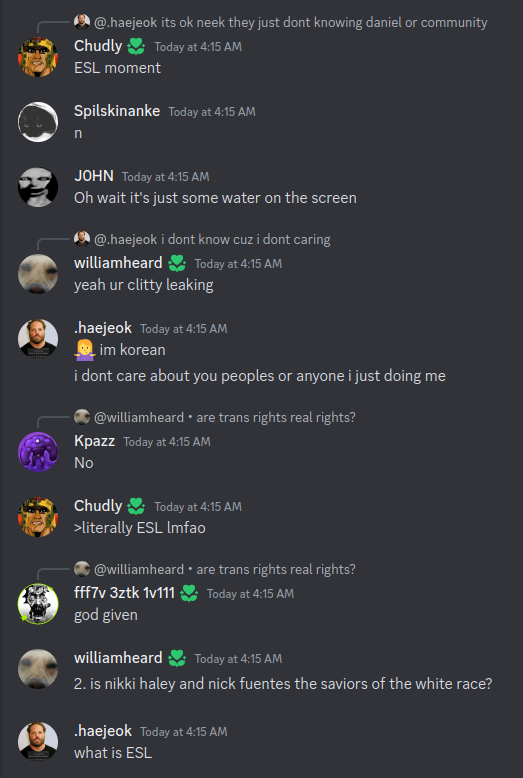Open reply preview above Kpazz's "No"

point(225,417)
